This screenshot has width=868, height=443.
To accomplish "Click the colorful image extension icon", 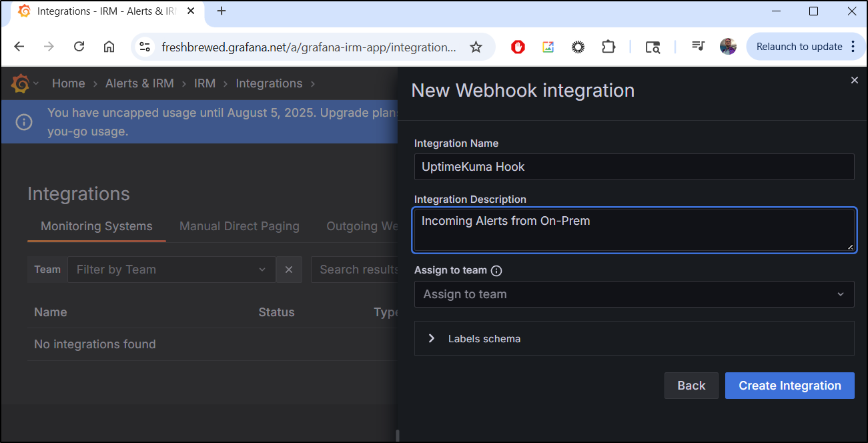I will pyautogui.click(x=548, y=47).
